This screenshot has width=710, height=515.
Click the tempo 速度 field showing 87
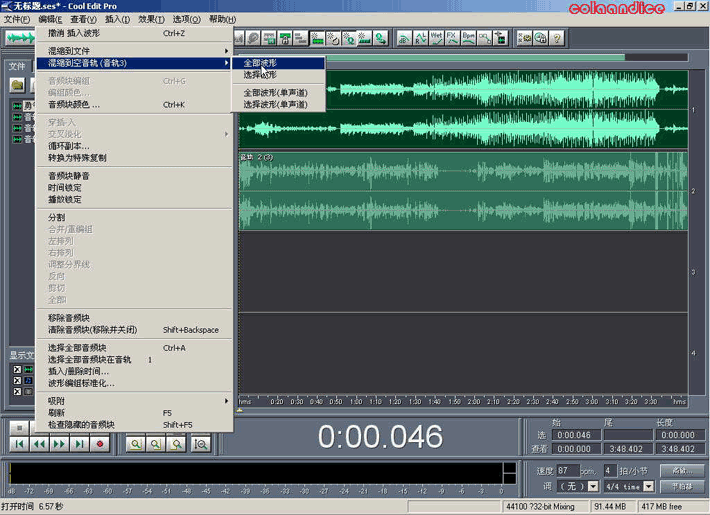click(x=570, y=470)
